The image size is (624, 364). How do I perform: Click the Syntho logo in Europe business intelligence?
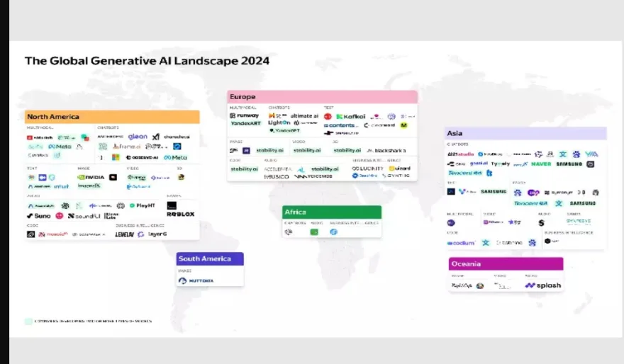396,176
